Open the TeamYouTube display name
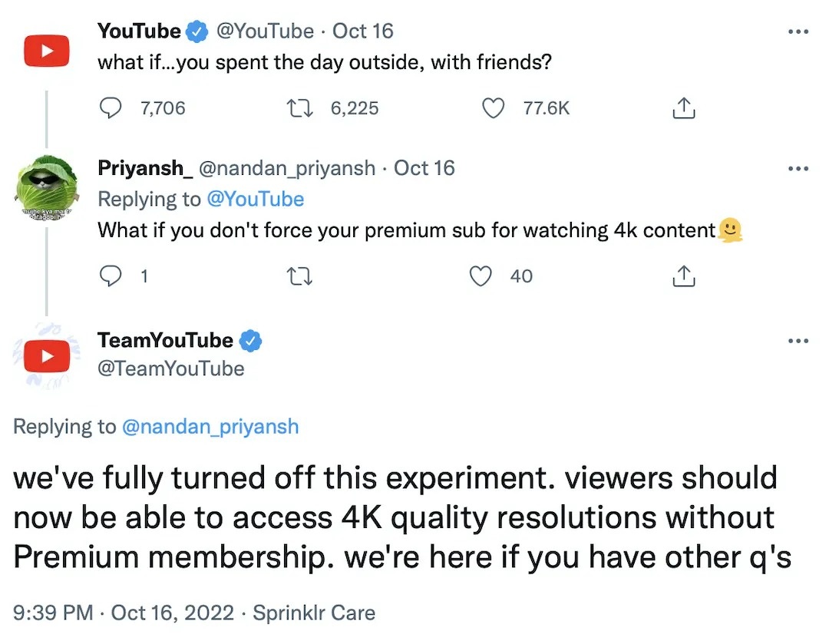Image resolution: width=829 pixels, height=644 pixels. 165,340
